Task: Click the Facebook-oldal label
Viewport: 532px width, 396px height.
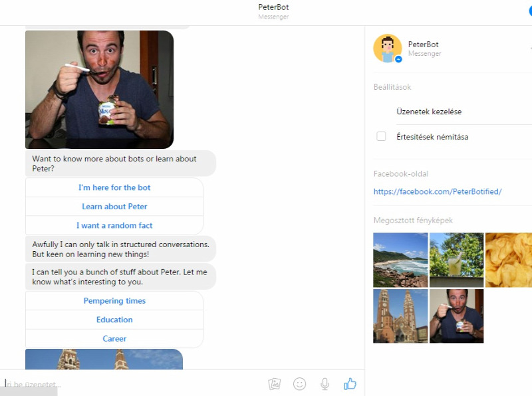Action: pyautogui.click(x=401, y=174)
